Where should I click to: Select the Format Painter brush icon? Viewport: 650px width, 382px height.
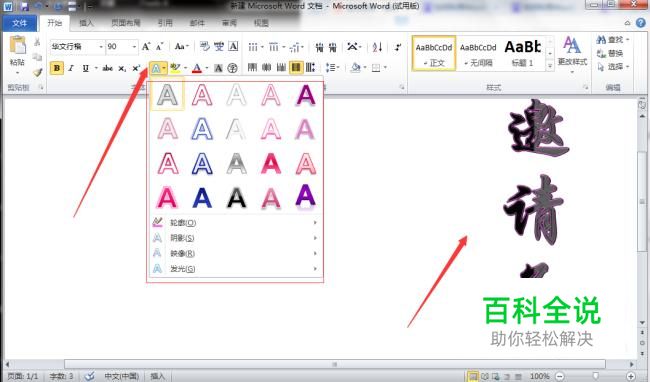pos(37,73)
